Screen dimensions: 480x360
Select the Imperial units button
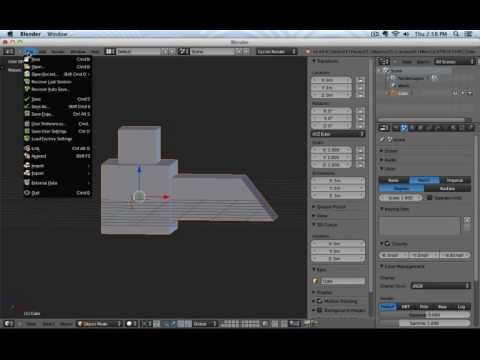pos(456,180)
